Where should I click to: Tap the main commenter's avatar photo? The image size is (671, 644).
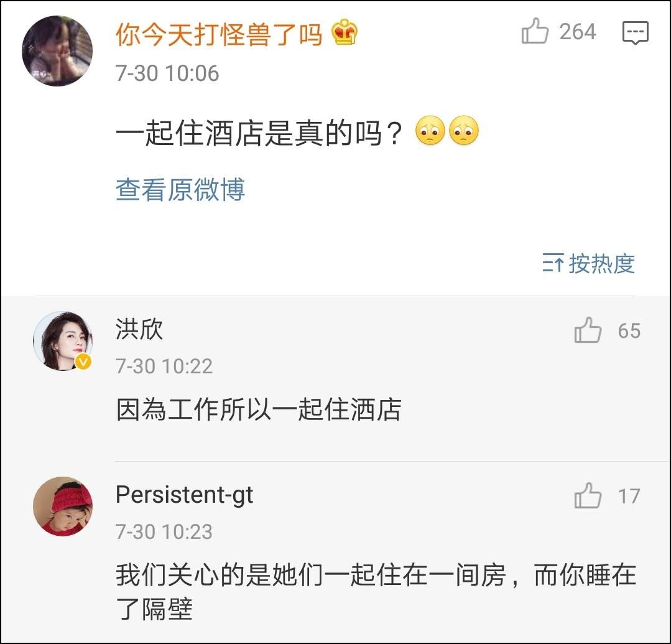pos(57,50)
